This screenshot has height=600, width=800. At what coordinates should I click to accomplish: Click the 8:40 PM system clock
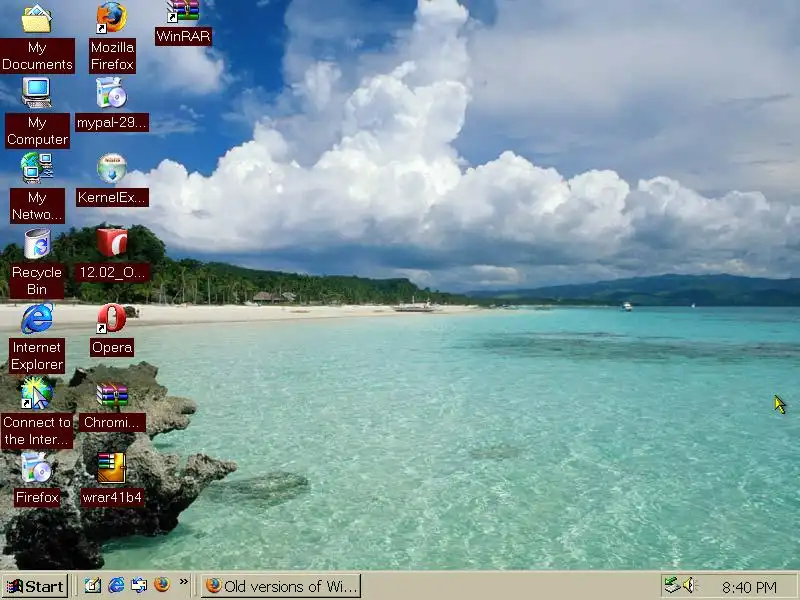[x=749, y=588]
